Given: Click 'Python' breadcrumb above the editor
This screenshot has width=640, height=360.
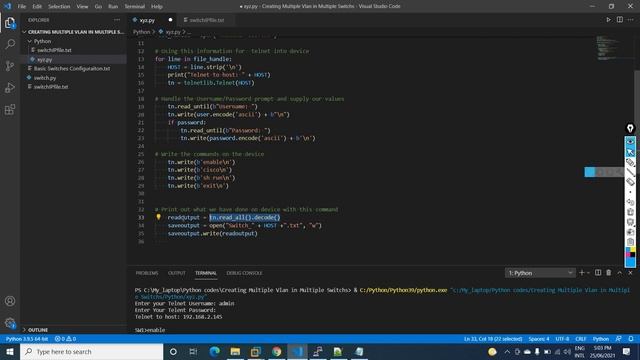Looking at the screenshot, I should point(141,32).
